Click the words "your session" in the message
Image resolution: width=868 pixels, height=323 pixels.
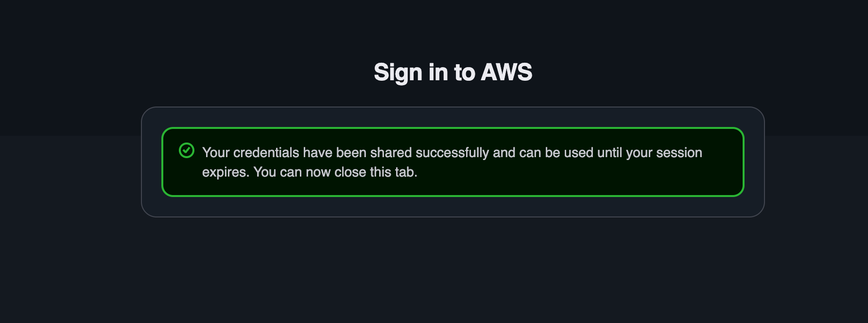click(x=664, y=153)
